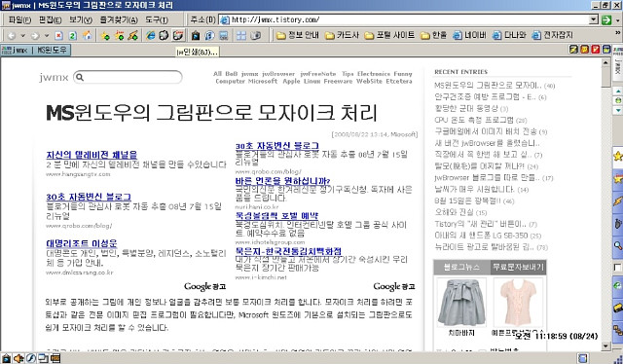Click the green refresh globe sidebar icon
Screen dimensions: 623x364
[618, 285]
